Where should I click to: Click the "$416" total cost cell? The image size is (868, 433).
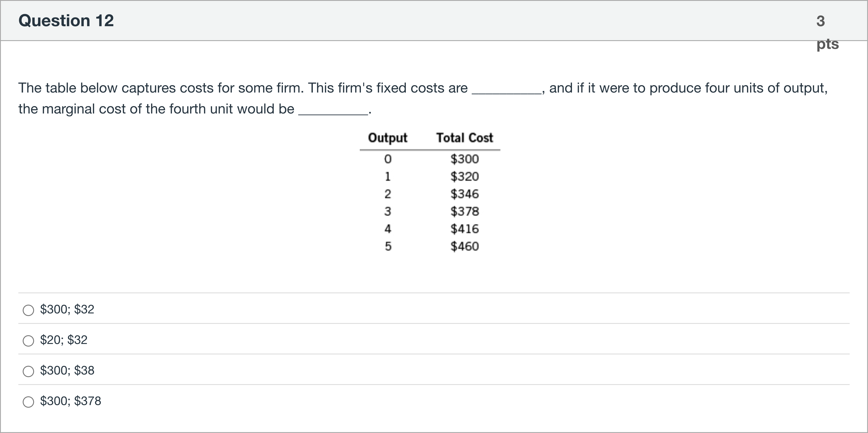[x=465, y=229]
